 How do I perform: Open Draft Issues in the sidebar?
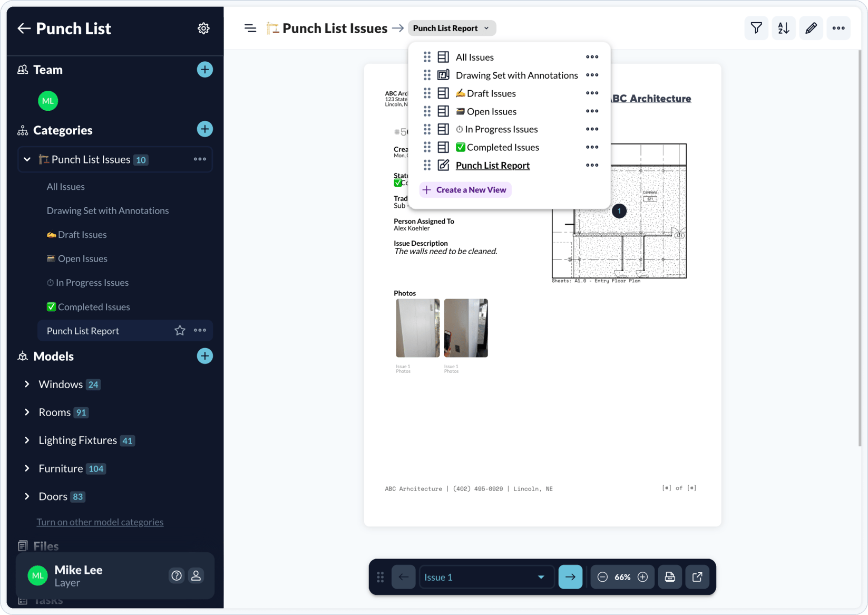(76, 235)
